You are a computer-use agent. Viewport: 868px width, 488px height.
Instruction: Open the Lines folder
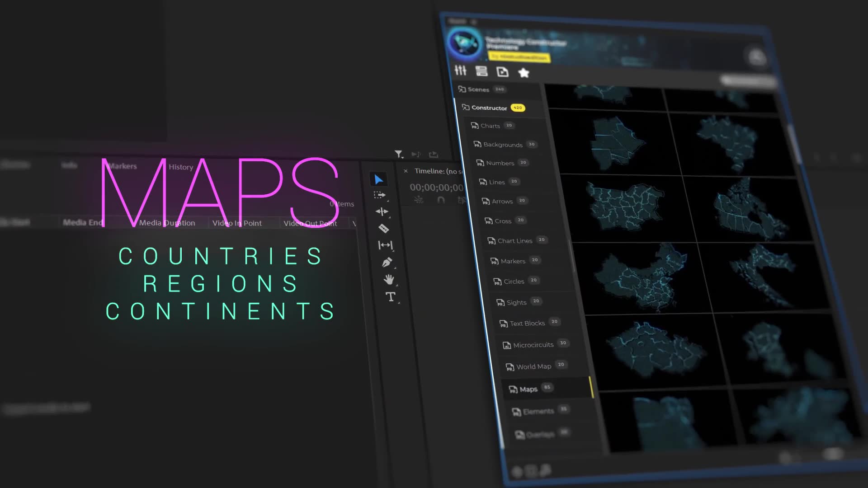[499, 182]
